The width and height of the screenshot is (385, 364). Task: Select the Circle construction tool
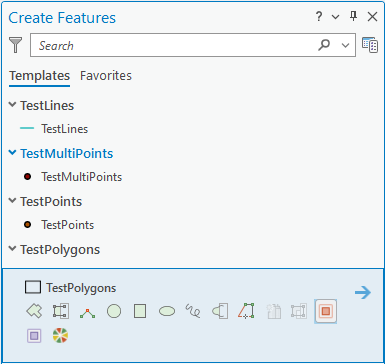(x=114, y=311)
